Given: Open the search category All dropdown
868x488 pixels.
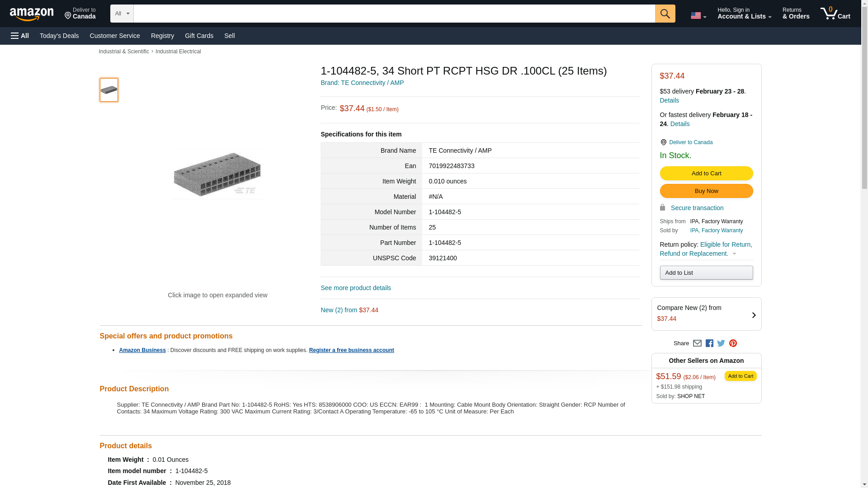Looking at the screenshot, I should point(122,14).
